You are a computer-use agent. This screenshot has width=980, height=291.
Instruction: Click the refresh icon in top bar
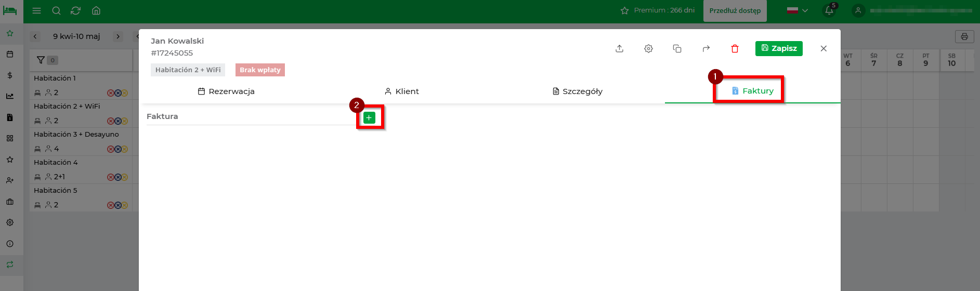(x=76, y=10)
